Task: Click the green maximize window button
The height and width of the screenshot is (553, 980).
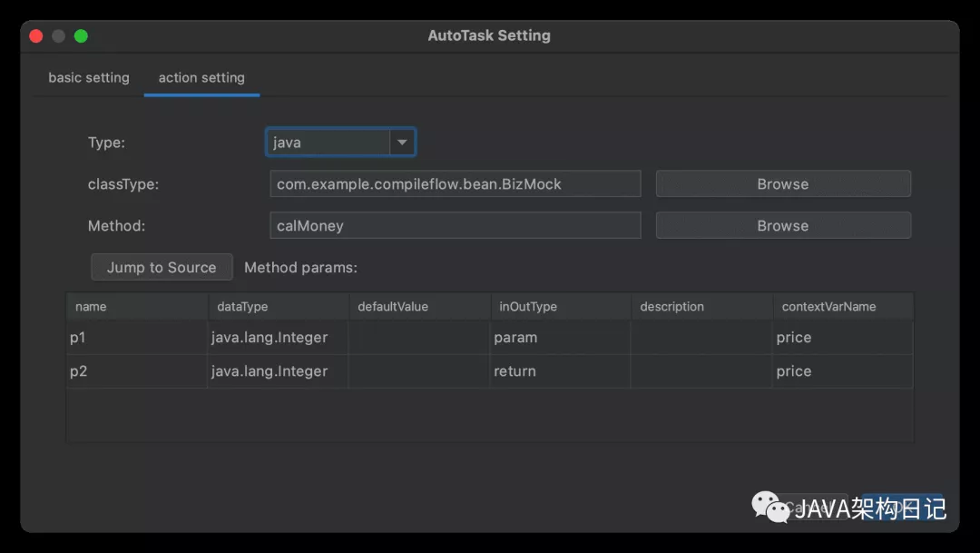Action: coord(81,36)
